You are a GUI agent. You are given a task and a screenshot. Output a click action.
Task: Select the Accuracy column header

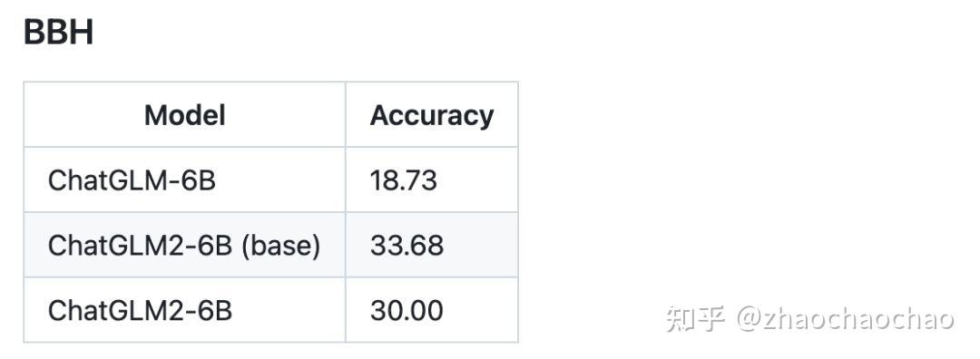point(432,115)
